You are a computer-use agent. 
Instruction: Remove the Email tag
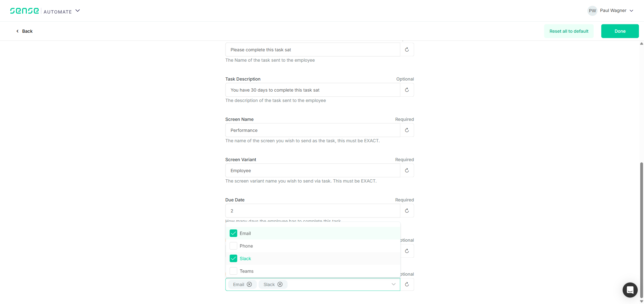pos(249,284)
